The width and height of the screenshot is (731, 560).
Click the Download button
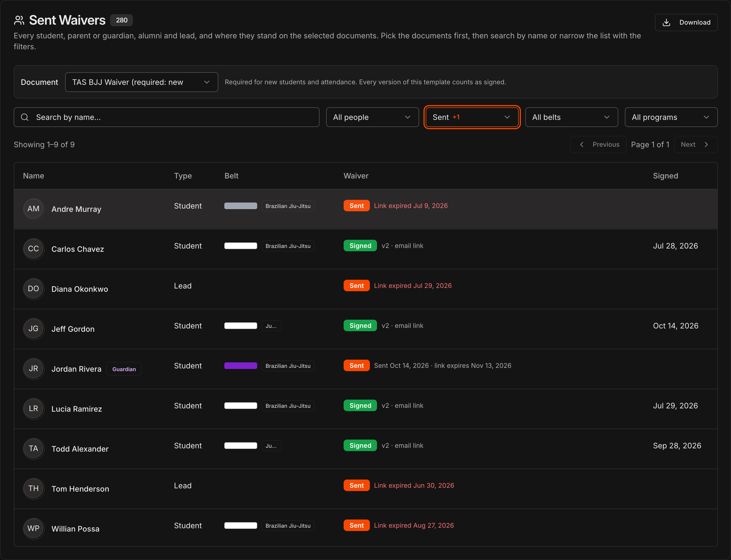tap(686, 22)
